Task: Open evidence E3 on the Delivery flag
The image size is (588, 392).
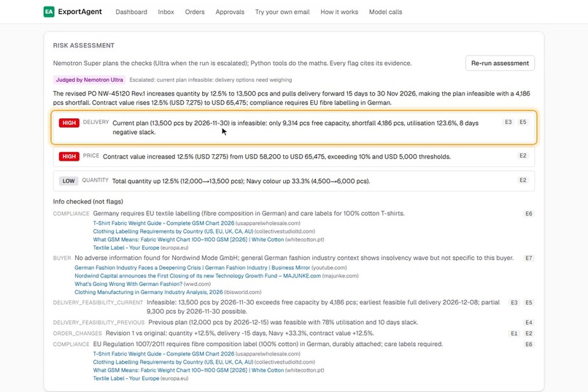Action: (508, 122)
